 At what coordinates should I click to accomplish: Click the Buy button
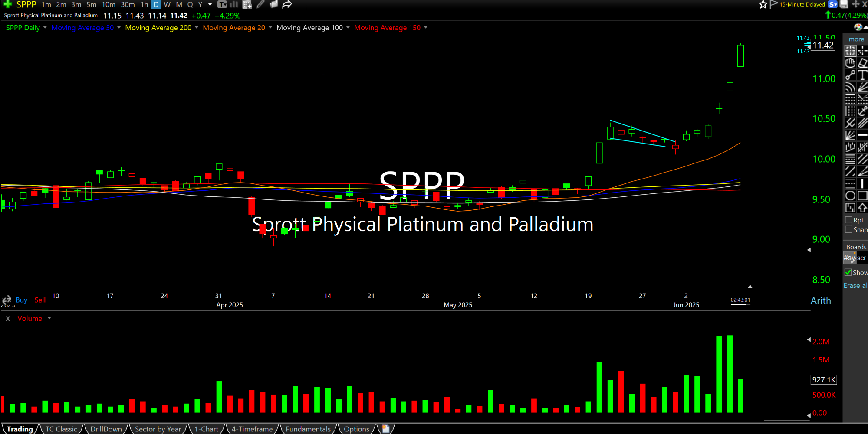pyautogui.click(x=21, y=300)
